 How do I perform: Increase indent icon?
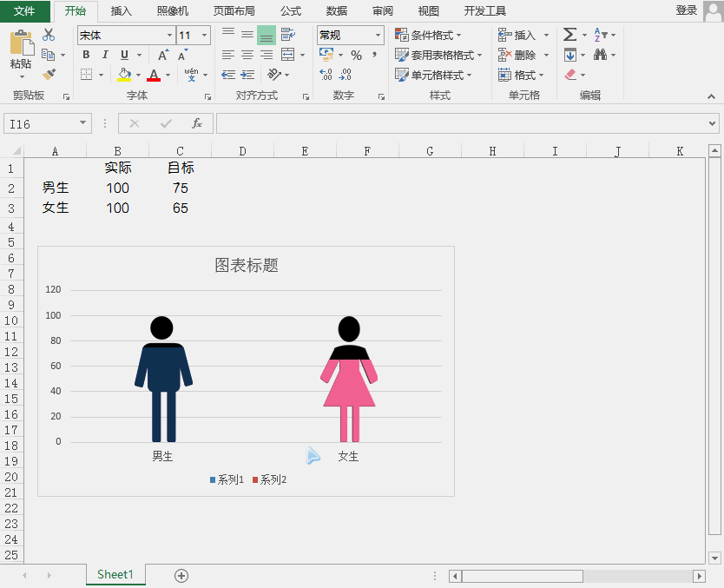(247, 75)
